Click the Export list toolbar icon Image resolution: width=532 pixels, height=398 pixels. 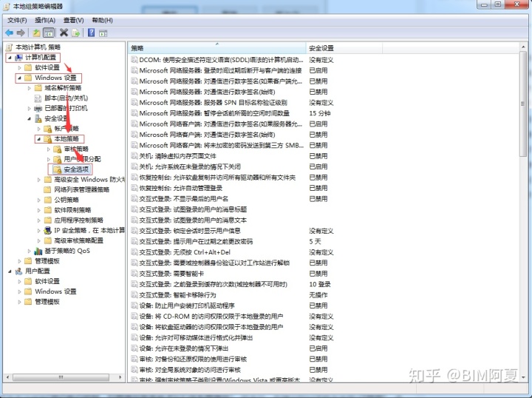[76, 33]
